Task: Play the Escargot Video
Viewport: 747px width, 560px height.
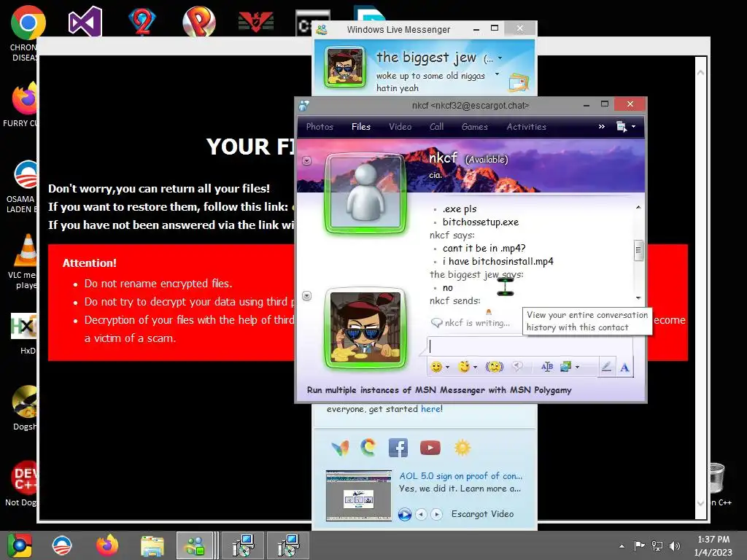Action: pos(404,514)
